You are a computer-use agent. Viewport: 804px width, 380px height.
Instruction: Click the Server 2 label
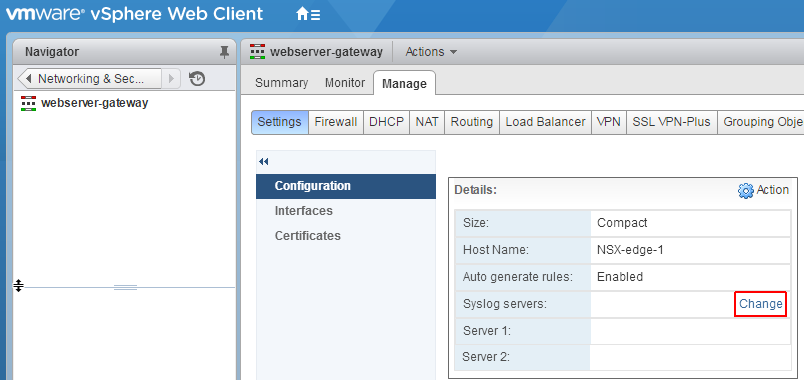point(486,357)
